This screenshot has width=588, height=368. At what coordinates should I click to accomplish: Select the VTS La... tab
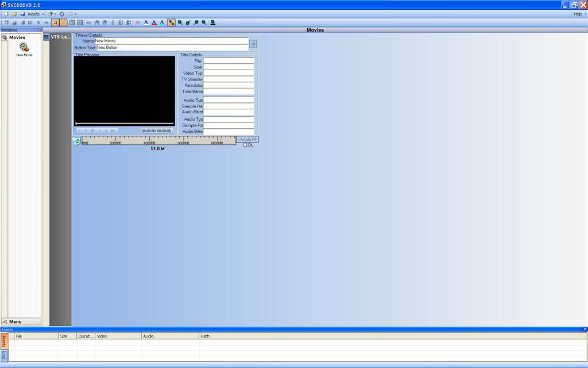click(57, 37)
